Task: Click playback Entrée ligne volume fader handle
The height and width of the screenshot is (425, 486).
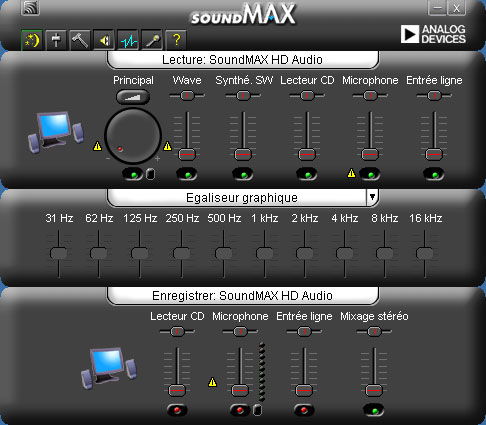Action: tap(434, 154)
